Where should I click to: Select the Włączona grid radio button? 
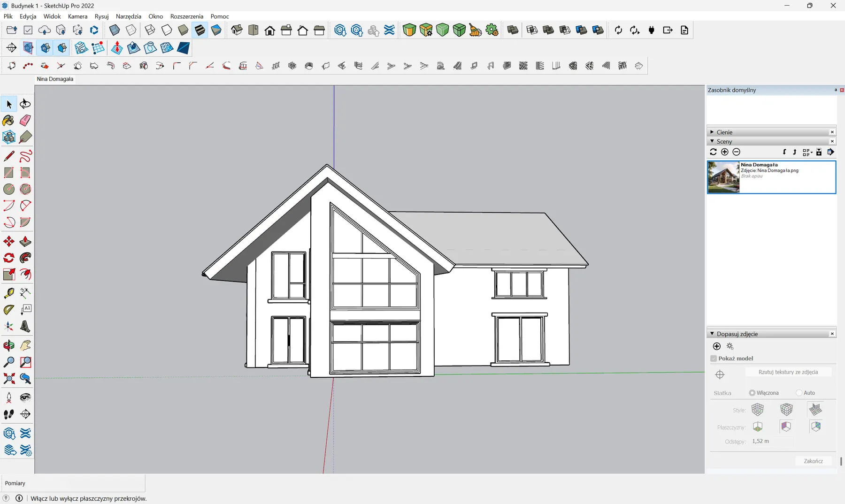click(752, 393)
